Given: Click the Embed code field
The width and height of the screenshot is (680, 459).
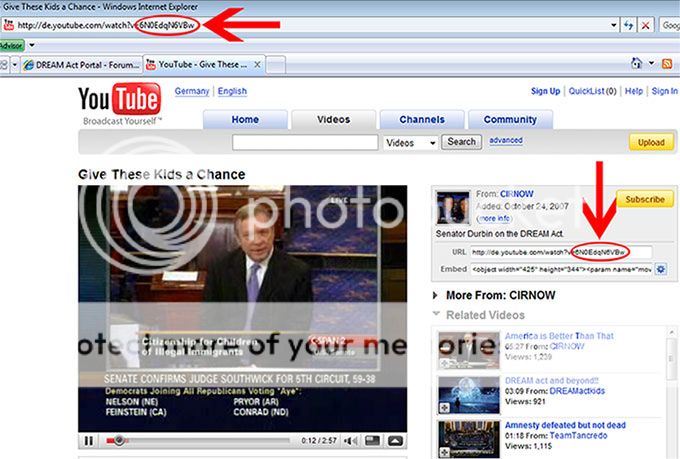Looking at the screenshot, I should (561, 269).
